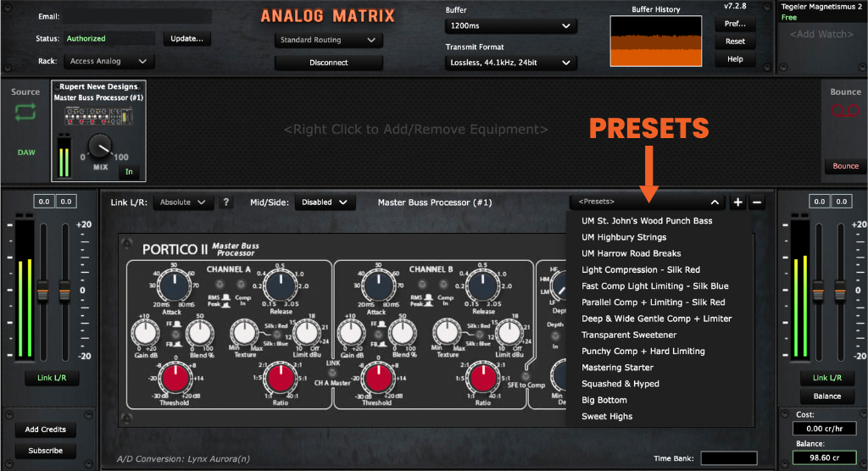868x471 pixels.
Task: Turn Channel A Release knob
Action: (x=280, y=285)
